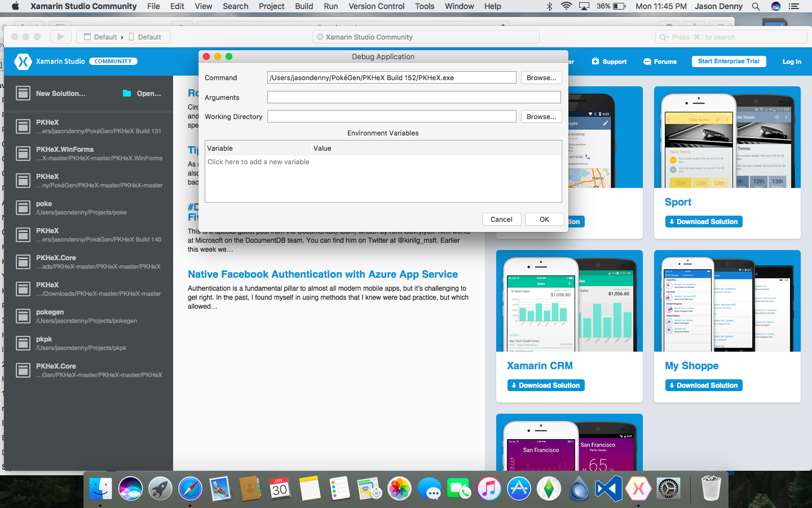Click OK in Debug Application dialog
This screenshot has width=812, height=508.
pos(544,220)
